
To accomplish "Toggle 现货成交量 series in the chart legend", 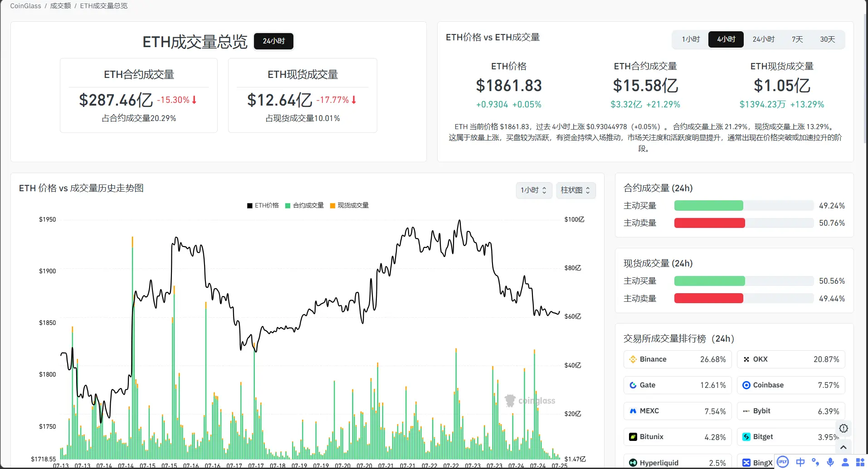I will tap(349, 205).
